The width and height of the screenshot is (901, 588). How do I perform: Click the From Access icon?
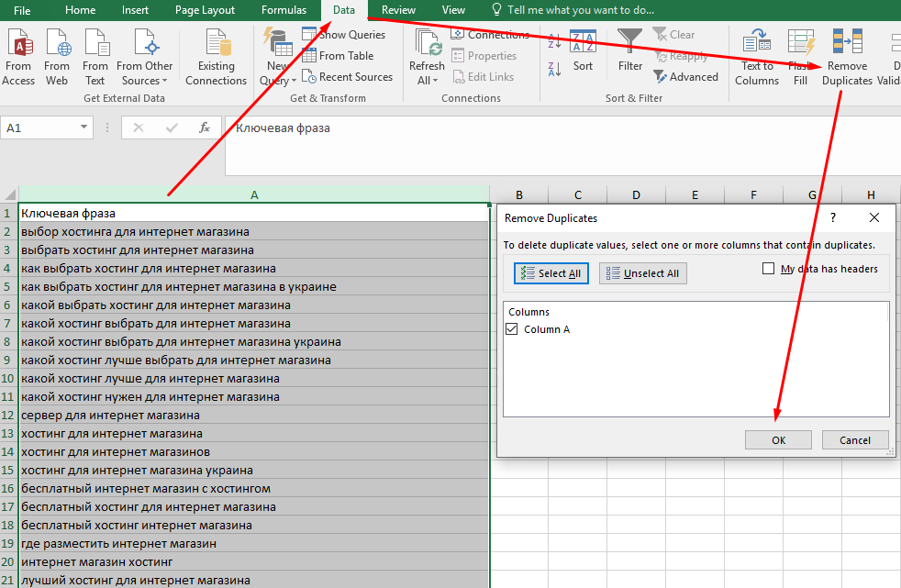click(x=18, y=58)
